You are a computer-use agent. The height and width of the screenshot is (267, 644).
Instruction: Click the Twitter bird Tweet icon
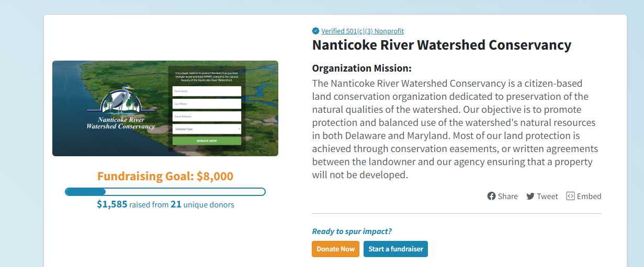click(530, 196)
